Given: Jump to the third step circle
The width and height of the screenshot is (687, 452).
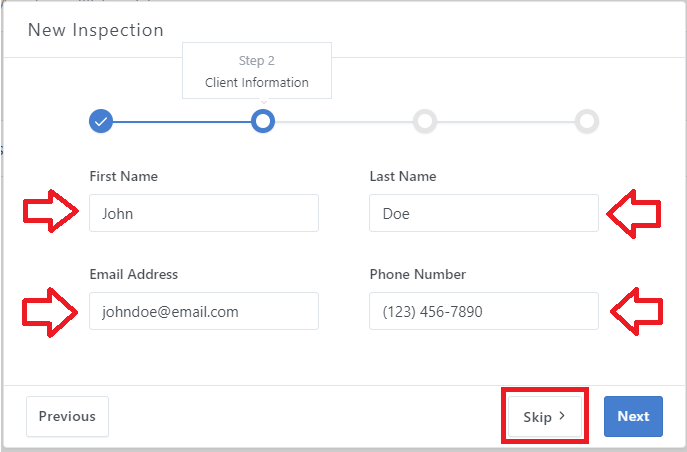Looking at the screenshot, I should point(425,121).
